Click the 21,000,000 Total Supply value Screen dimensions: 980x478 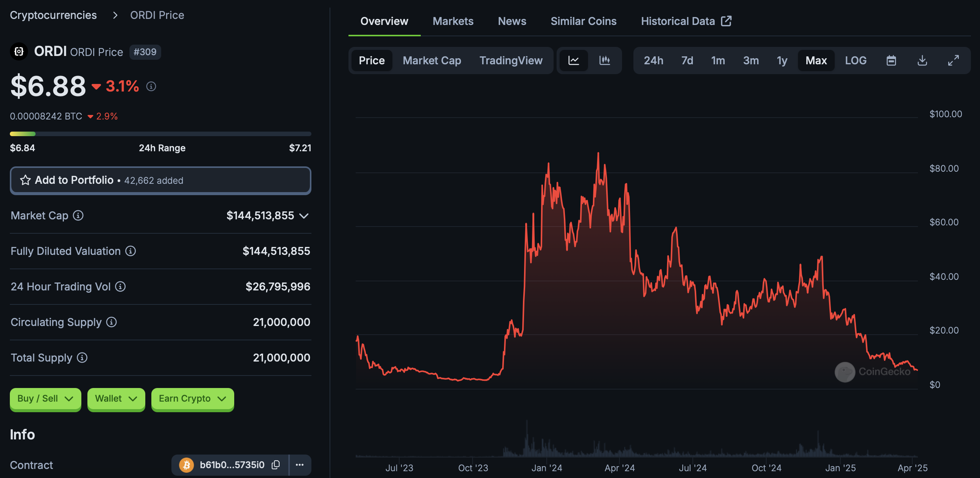coord(282,357)
